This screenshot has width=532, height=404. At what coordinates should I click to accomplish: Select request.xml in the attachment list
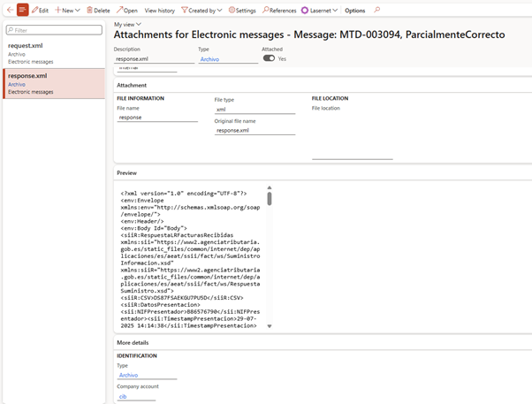(x=54, y=53)
